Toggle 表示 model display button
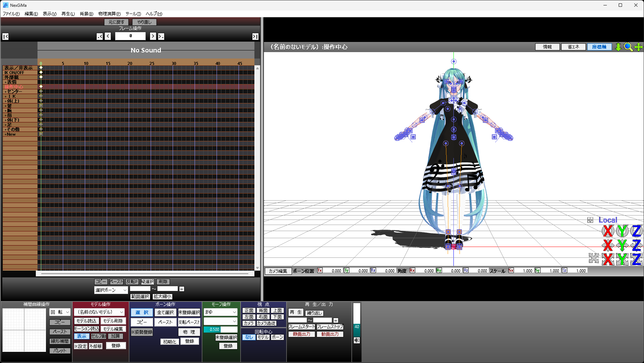This screenshot has width=644, height=363. coord(82,336)
